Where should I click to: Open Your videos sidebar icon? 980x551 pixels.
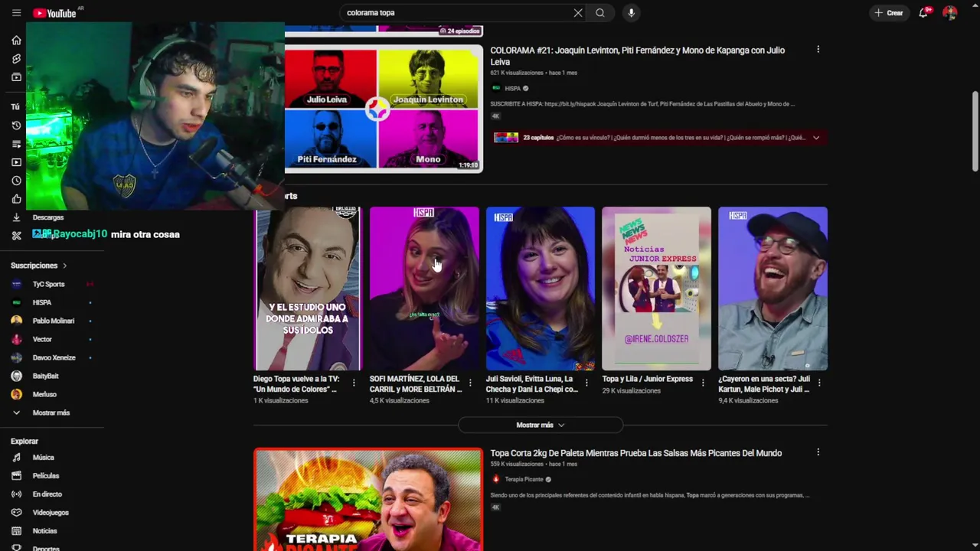16,162
